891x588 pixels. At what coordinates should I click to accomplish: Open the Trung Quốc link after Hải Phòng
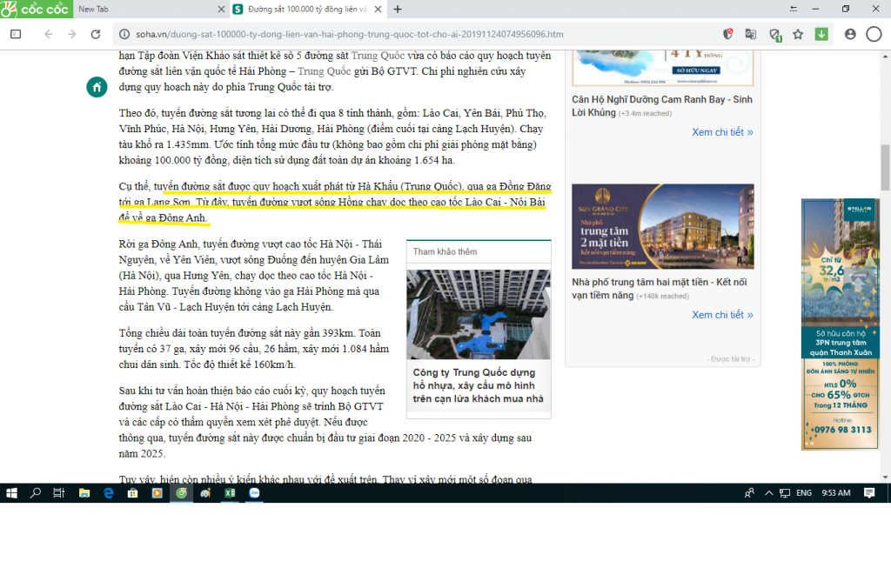tap(324, 71)
